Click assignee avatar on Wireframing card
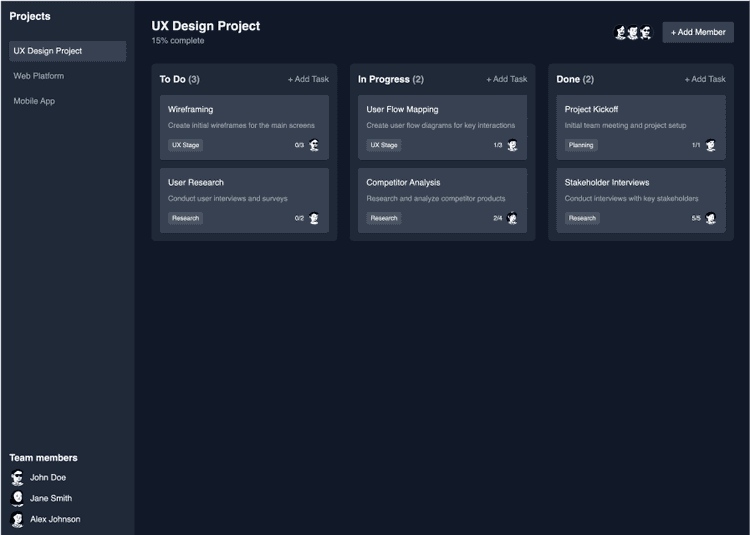The width and height of the screenshot is (750, 535). (x=314, y=145)
